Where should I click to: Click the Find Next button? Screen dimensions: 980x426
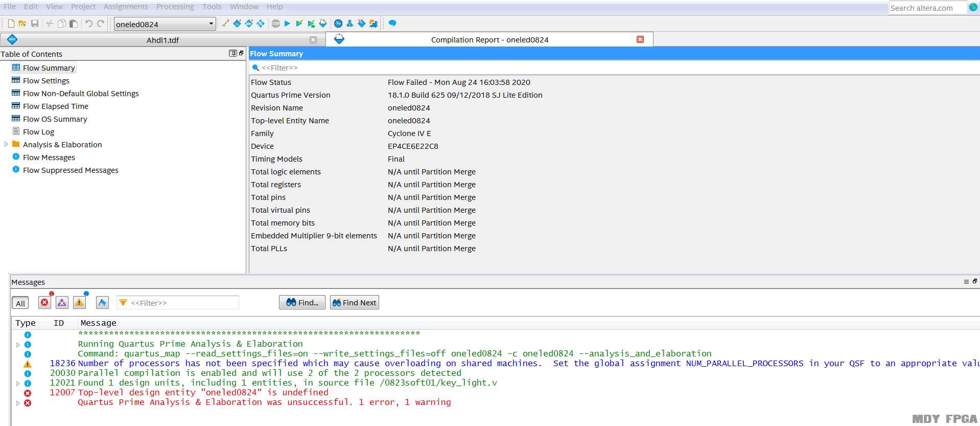tap(354, 303)
